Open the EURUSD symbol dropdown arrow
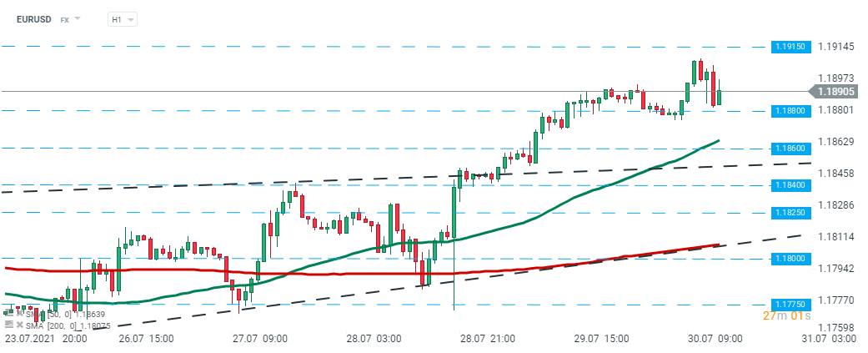868x353 pixels. 78,18
